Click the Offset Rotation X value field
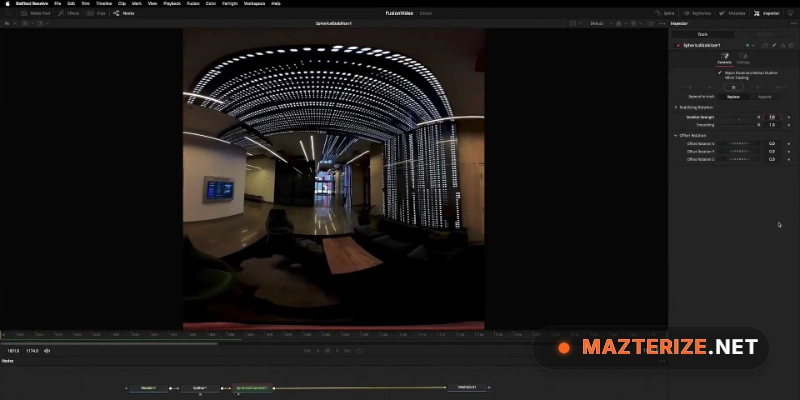Viewport: 800px width, 400px height. click(x=772, y=144)
